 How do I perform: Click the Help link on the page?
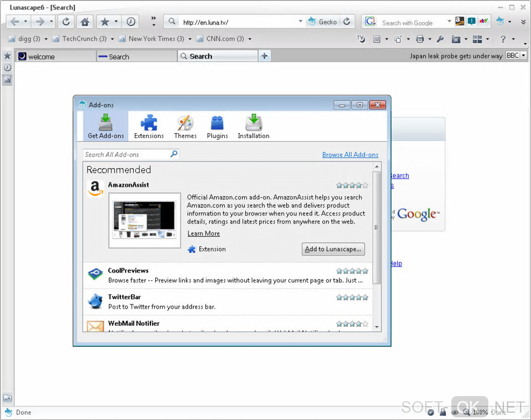pos(397,264)
